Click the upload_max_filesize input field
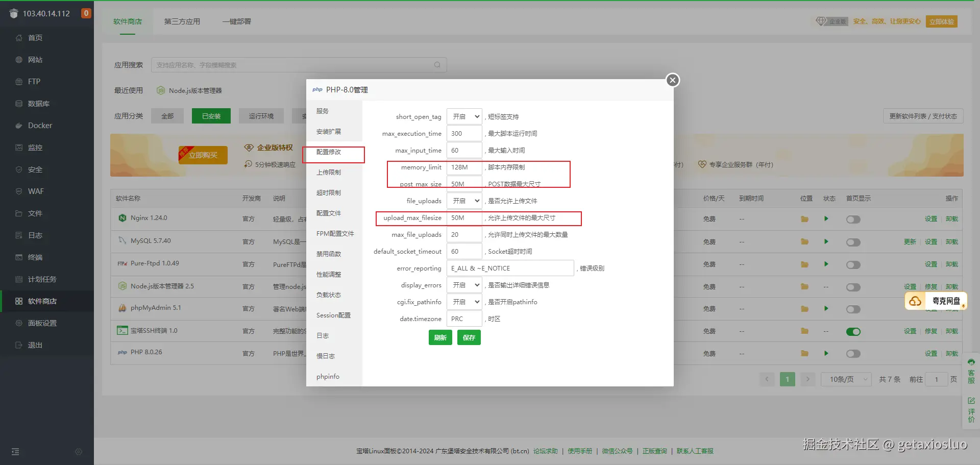Screen dimensions: 980x465 coord(464,217)
